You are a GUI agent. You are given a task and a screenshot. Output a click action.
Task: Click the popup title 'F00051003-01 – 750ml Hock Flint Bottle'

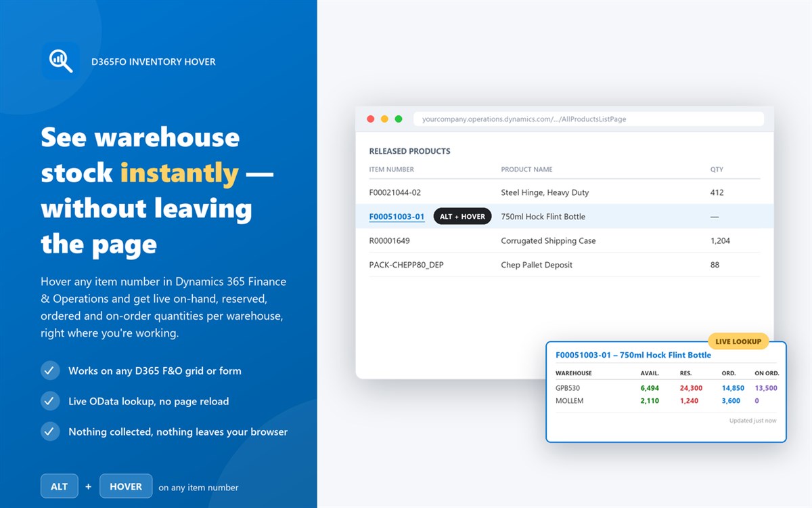tap(633, 355)
